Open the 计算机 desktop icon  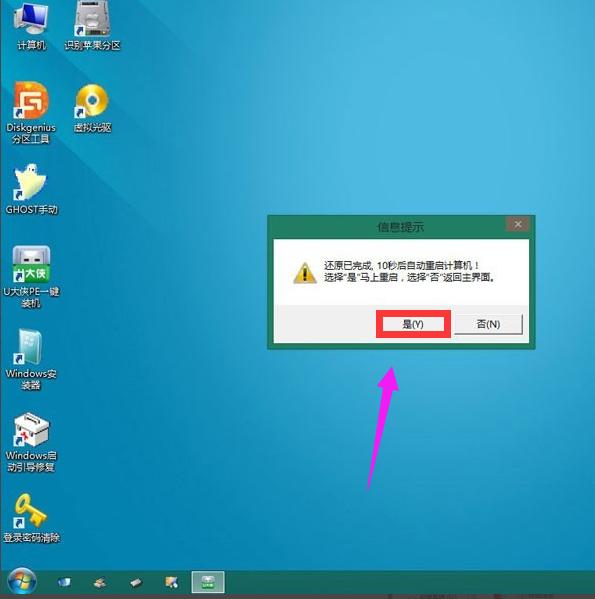point(31,27)
